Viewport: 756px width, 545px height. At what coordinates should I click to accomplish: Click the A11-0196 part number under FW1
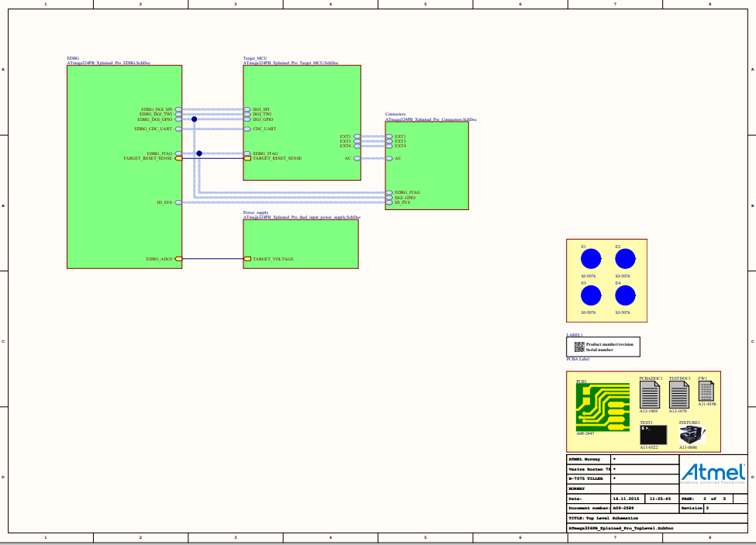pos(707,405)
